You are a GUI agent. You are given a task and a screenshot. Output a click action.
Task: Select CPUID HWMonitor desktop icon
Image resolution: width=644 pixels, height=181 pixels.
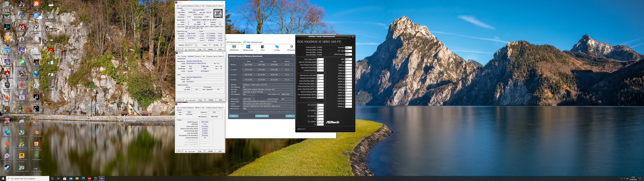[x=7, y=75]
